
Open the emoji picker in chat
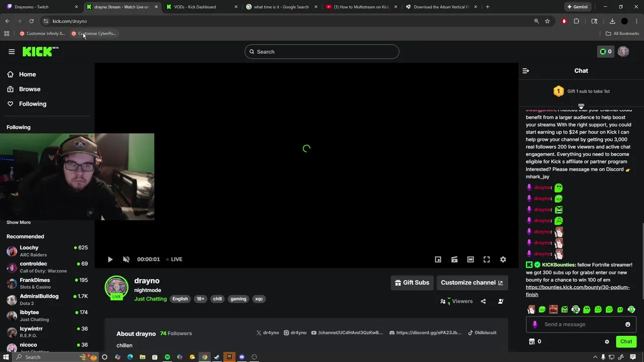click(628, 324)
